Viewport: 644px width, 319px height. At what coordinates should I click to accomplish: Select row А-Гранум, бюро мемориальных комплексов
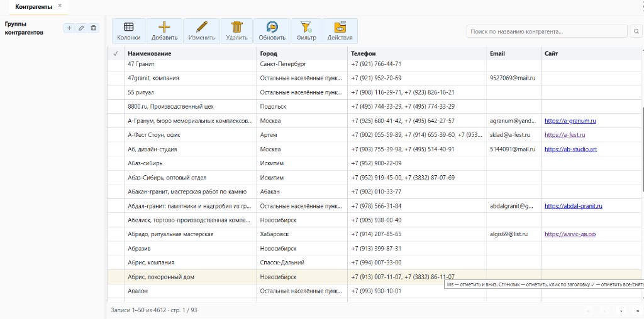tap(374, 121)
